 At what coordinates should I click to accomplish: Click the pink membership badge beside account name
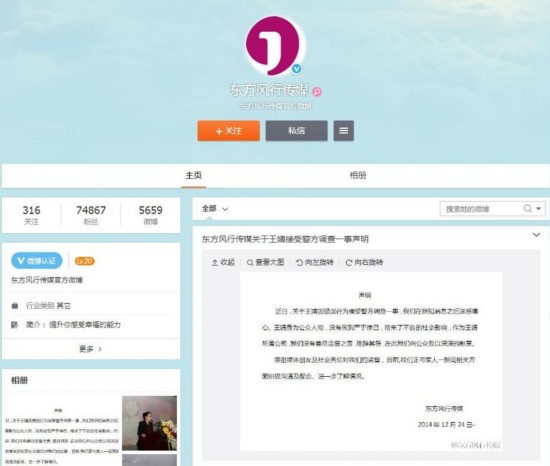point(317,92)
